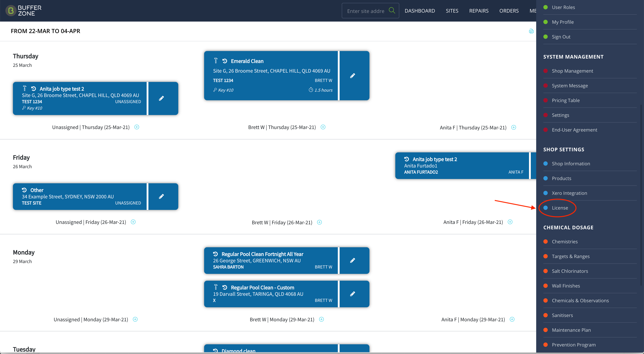Click the 'FROM 22-MAR TO 04-APR' date range heading

45,31
